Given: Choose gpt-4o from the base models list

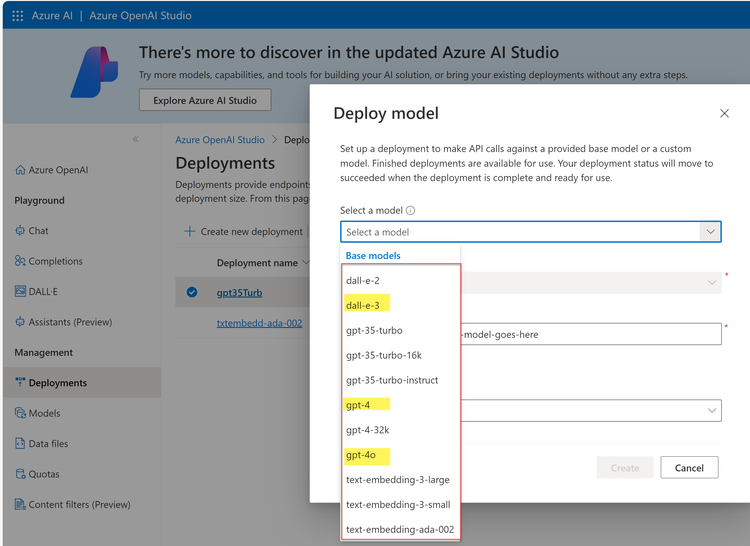Looking at the screenshot, I should point(360,455).
